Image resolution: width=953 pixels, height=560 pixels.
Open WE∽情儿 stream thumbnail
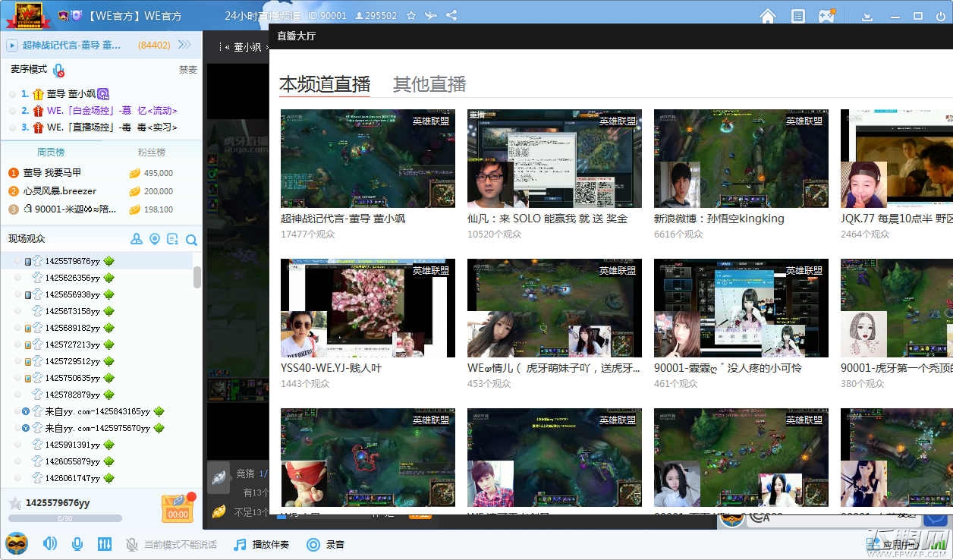555,308
